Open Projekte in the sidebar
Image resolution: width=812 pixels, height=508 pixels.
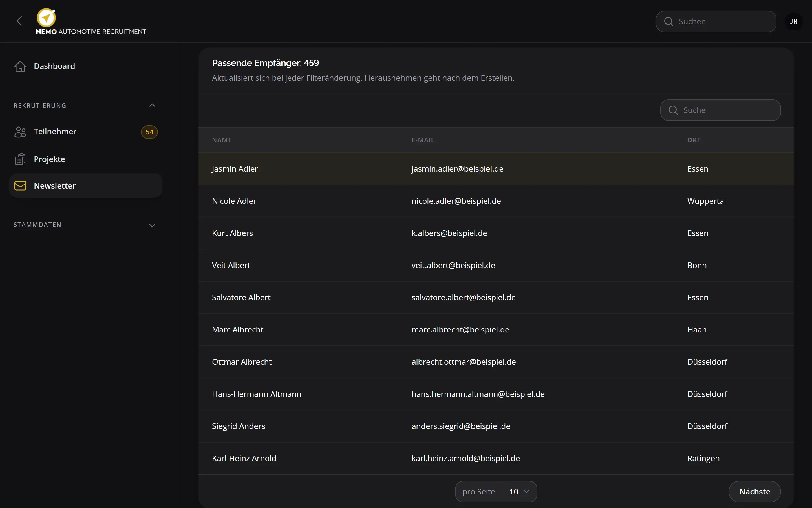click(85, 159)
